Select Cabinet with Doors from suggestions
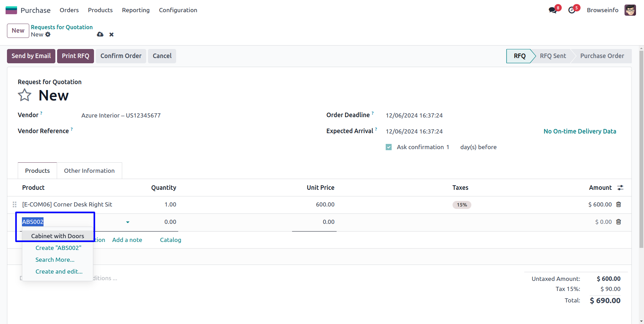Screen dimensions: 644x324 tap(58, 236)
